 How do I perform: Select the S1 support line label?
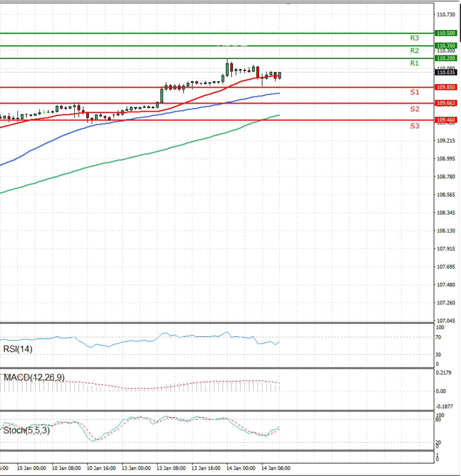414,92
